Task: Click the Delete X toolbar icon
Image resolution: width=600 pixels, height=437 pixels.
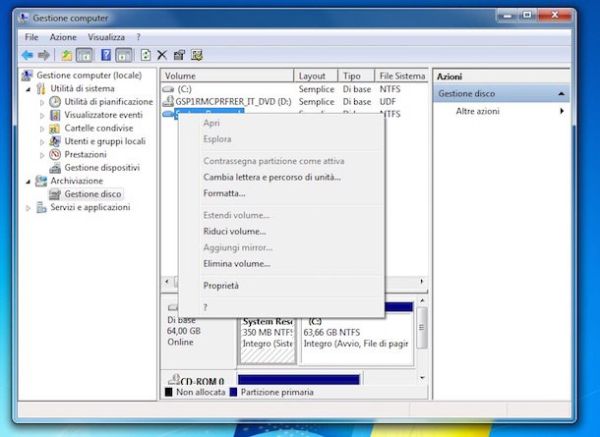Action: pyautogui.click(x=162, y=54)
